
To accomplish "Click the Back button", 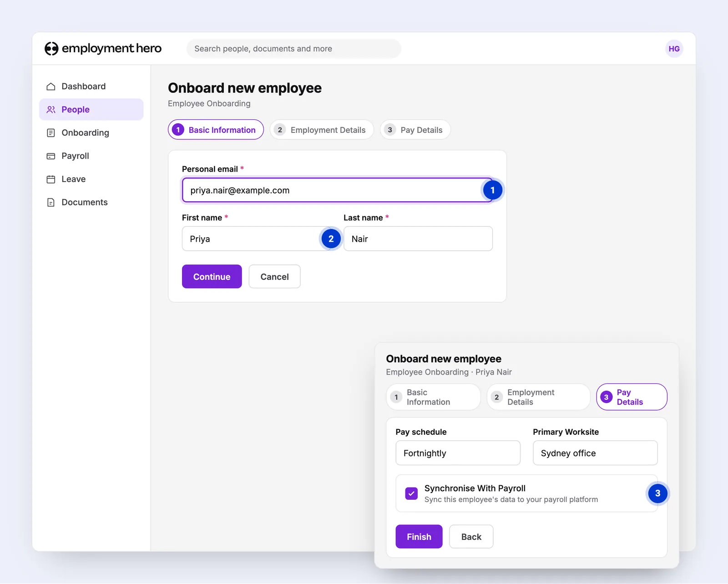I will coord(471,537).
